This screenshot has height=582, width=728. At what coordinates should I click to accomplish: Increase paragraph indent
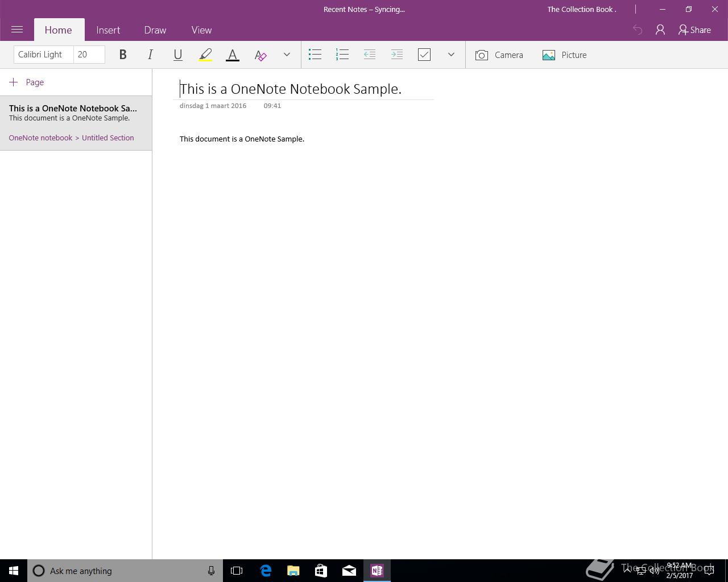396,55
